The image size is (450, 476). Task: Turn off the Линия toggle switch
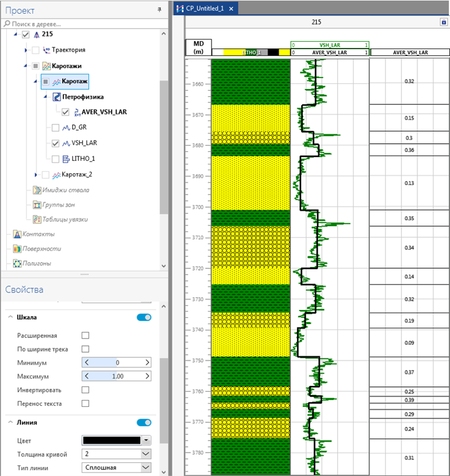coord(144,422)
